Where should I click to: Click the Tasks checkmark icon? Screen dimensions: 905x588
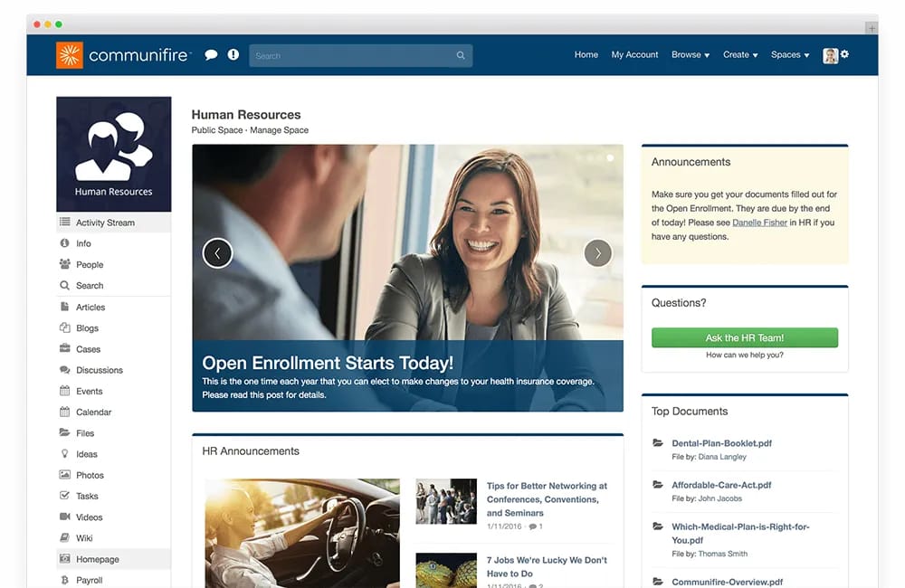click(64, 495)
